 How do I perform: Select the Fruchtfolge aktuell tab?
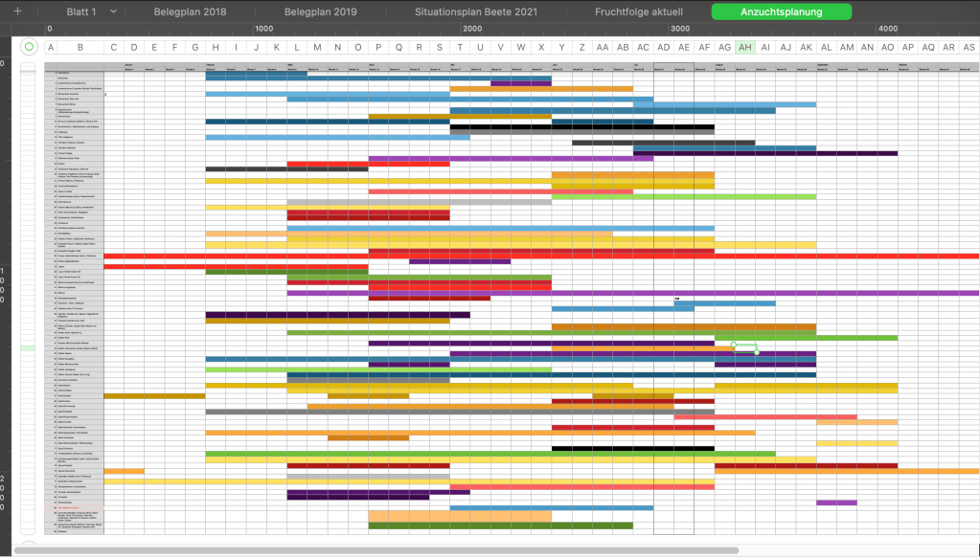[638, 11]
